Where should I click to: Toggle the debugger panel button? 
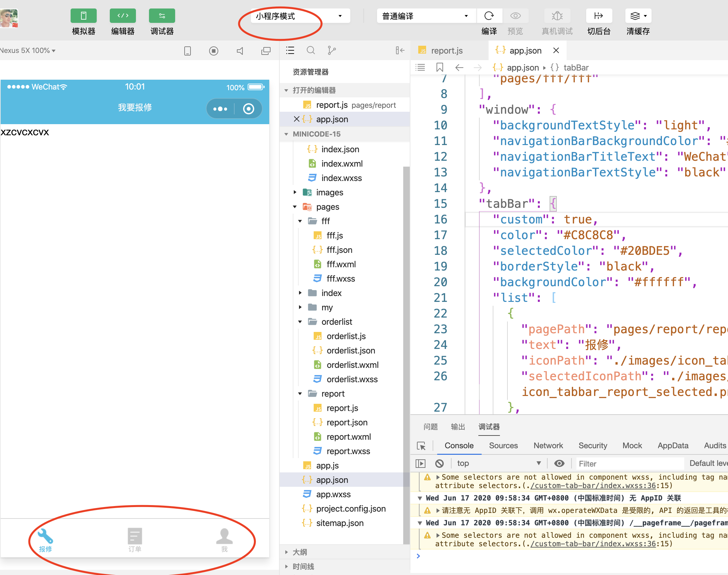point(162,16)
